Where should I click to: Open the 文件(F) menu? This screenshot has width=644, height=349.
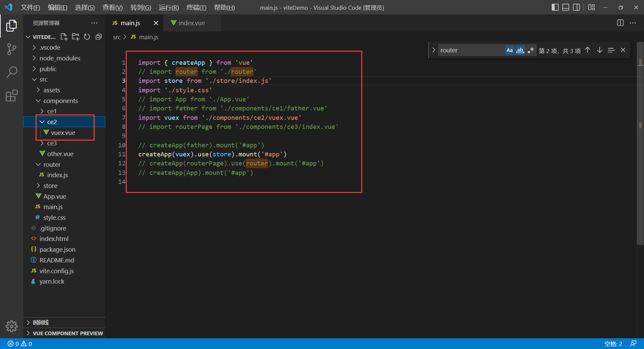click(x=31, y=7)
